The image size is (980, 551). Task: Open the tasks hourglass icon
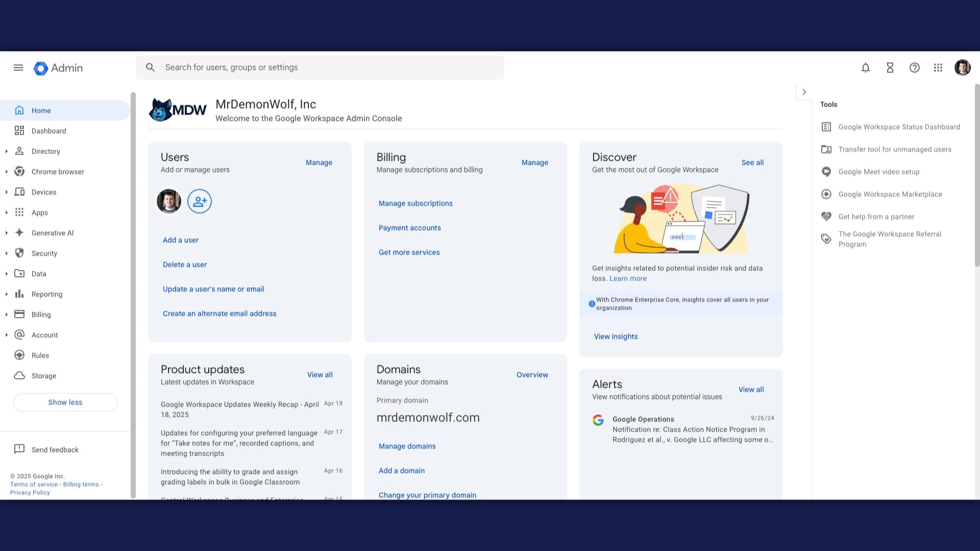point(890,68)
